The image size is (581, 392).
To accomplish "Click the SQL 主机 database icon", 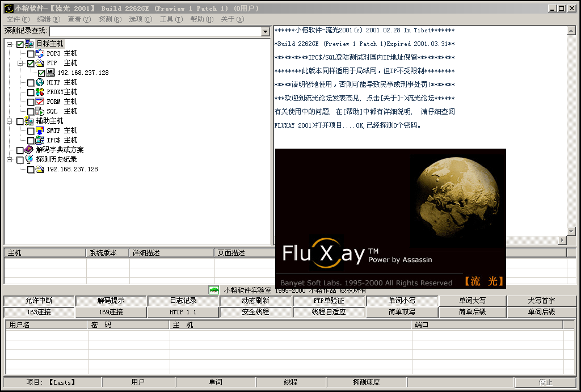I will [x=40, y=111].
